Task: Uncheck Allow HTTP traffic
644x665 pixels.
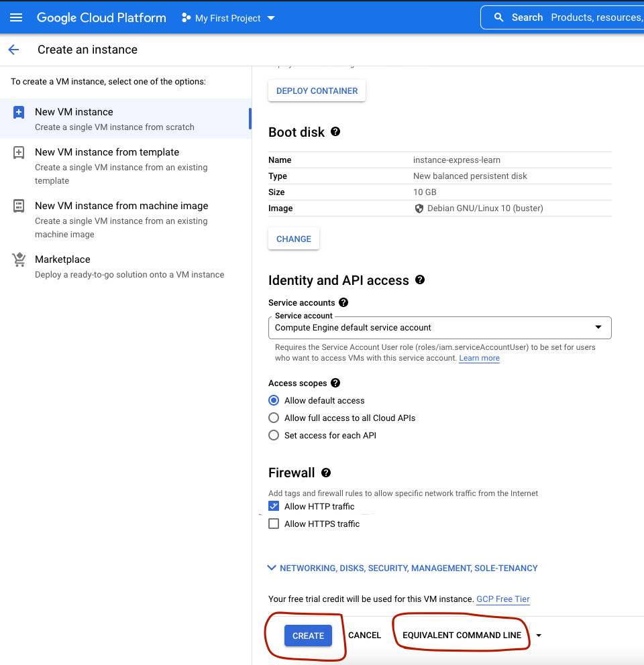Action: (274, 506)
